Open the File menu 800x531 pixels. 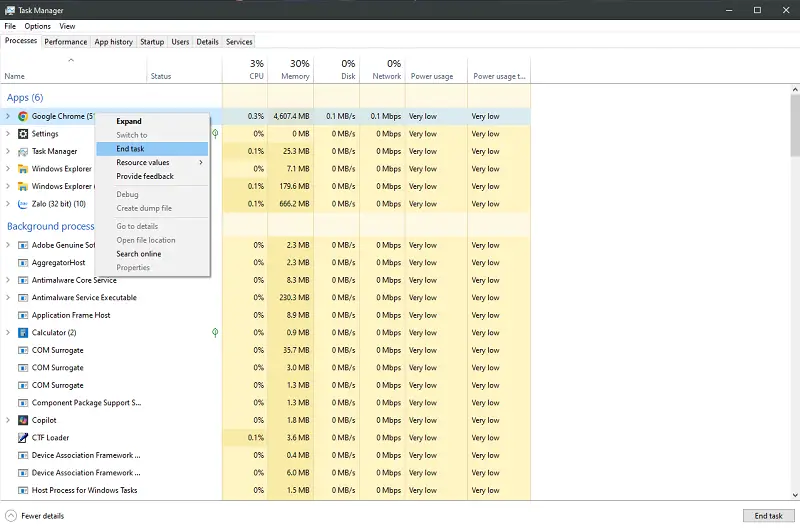[10, 26]
